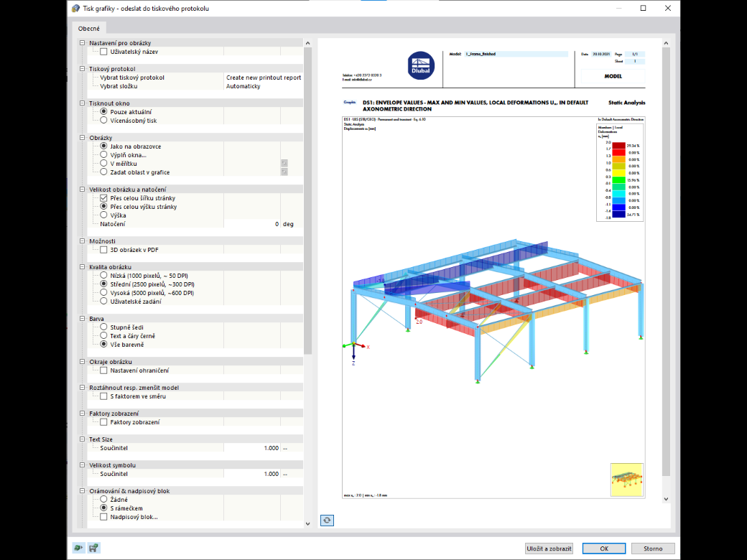Screen dimensions: 747x560
Task: Collapse the Možnosti section
Action: click(x=83, y=241)
